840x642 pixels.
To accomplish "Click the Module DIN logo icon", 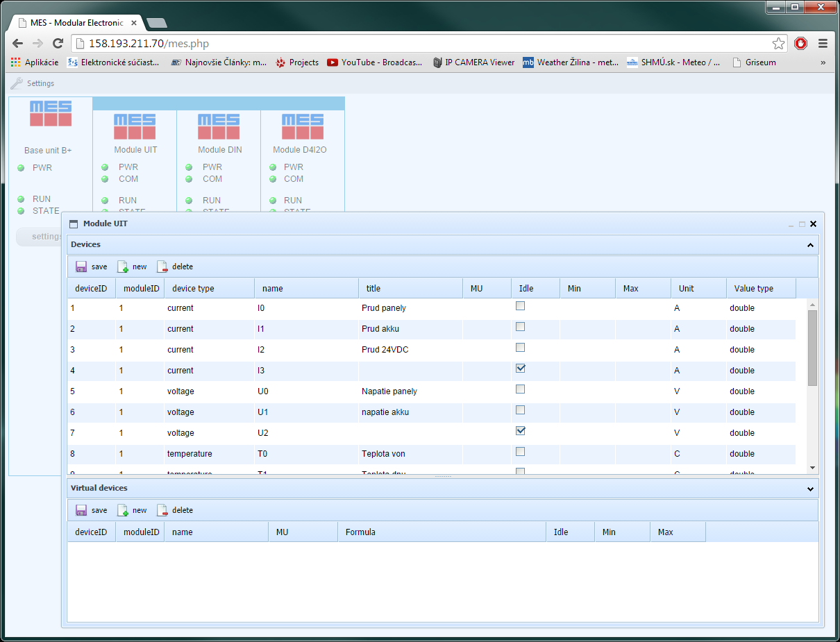I will pyautogui.click(x=219, y=127).
